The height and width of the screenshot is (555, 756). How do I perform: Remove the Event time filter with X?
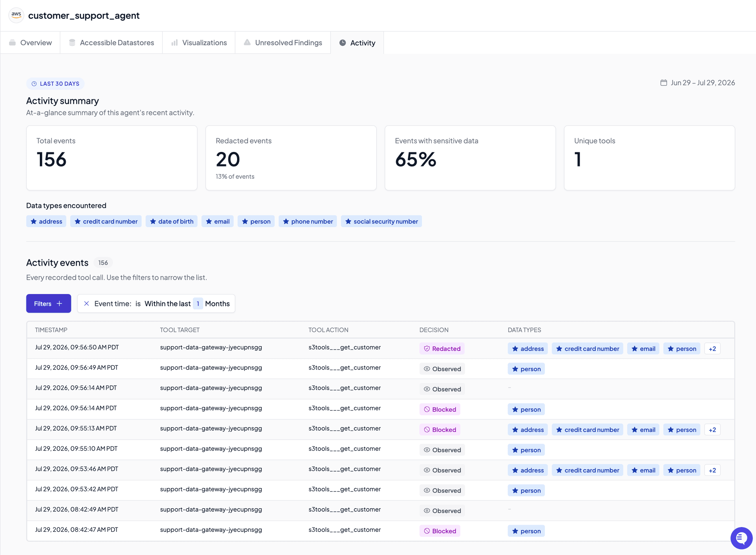(x=87, y=303)
